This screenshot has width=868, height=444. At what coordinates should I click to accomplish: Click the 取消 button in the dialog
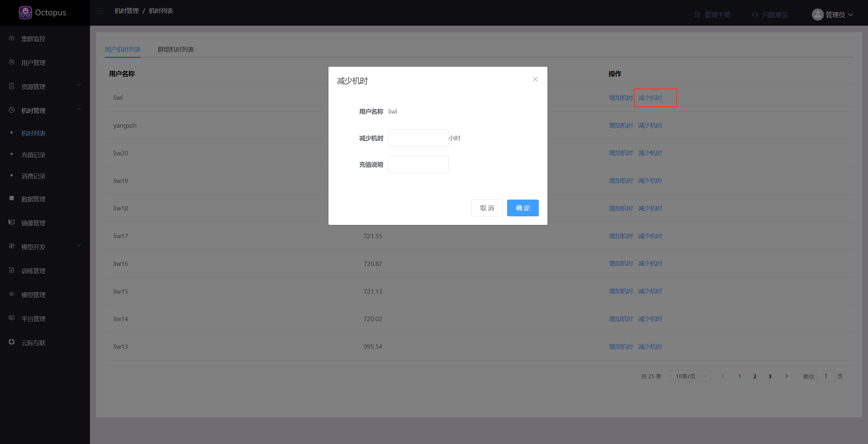tap(487, 208)
